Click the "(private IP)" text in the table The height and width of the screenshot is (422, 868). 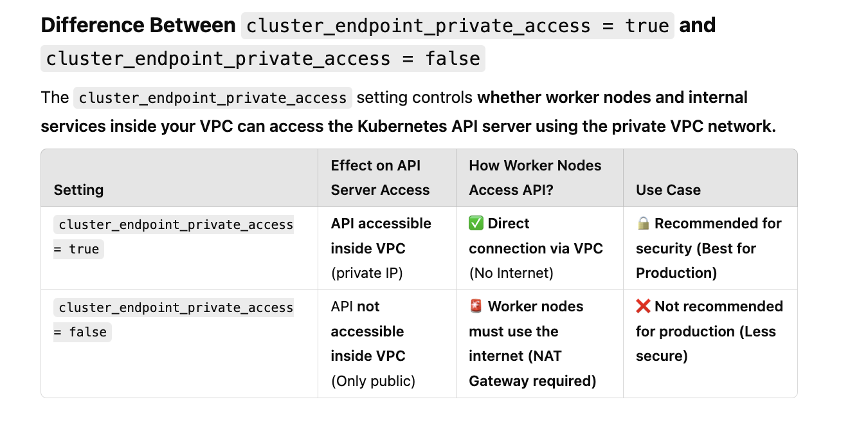366,273
